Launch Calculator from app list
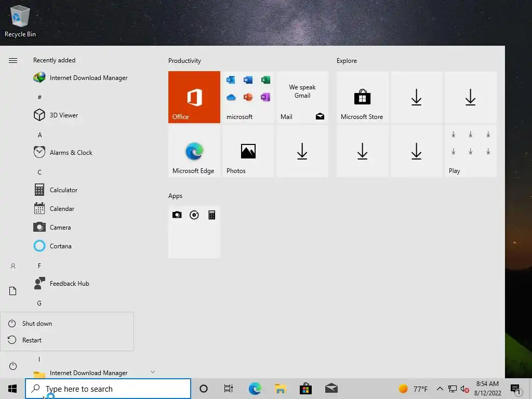 tap(56, 190)
